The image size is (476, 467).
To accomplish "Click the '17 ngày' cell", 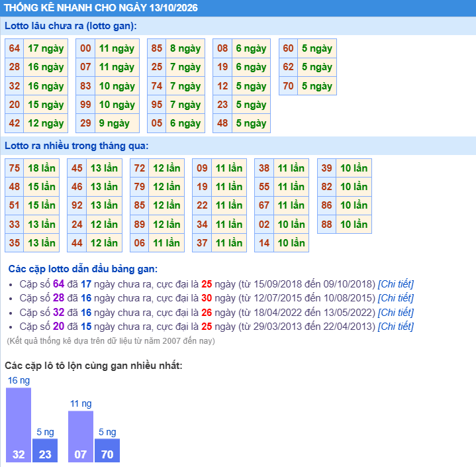I will coord(46,48).
